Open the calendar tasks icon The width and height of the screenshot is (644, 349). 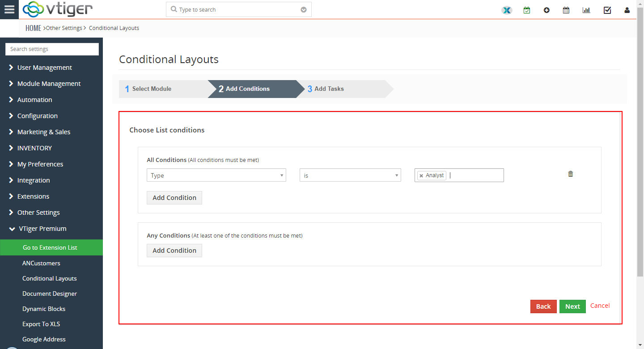tap(527, 10)
